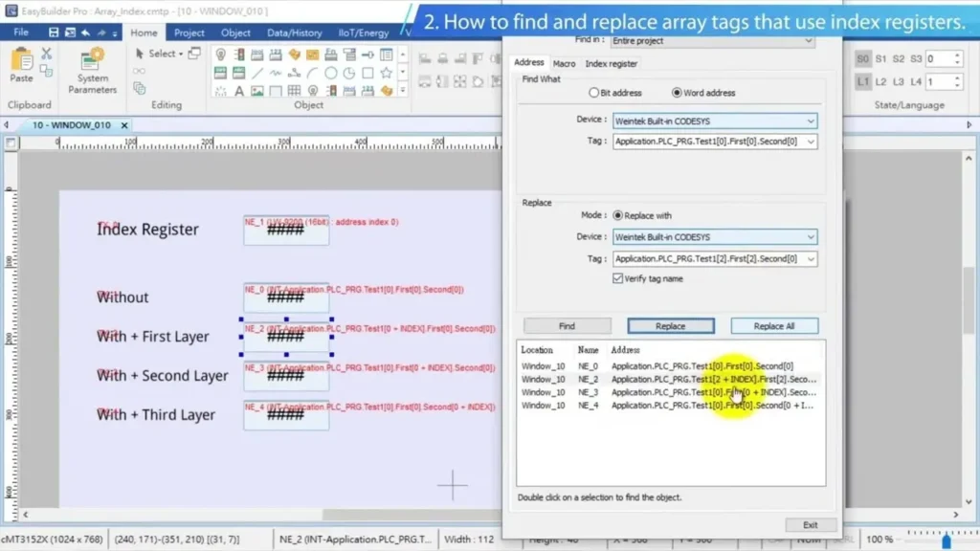The width and height of the screenshot is (980, 551).
Task: Click the Find button
Action: [x=567, y=326]
